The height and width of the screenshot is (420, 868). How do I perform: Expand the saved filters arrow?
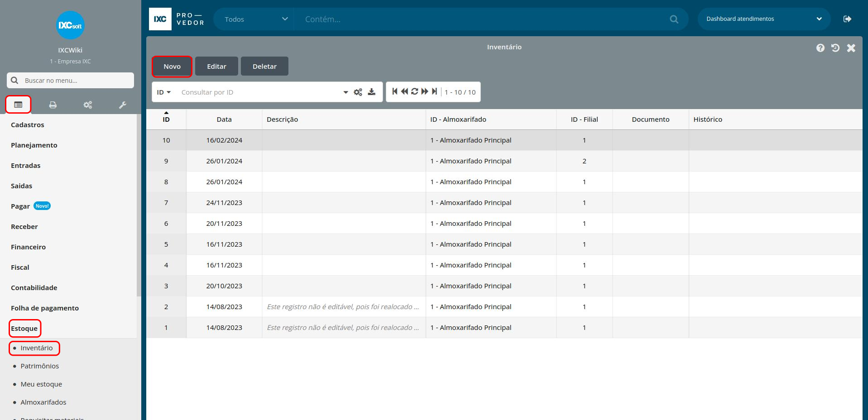345,92
